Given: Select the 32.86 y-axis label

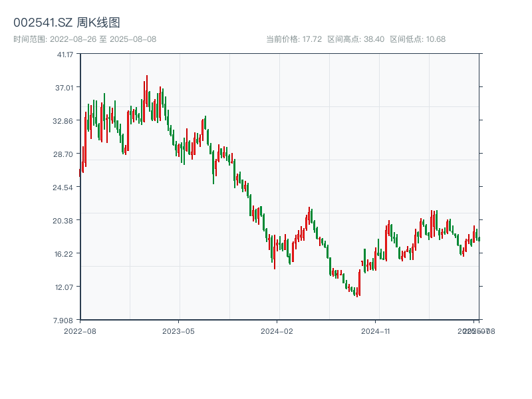Looking at the screenshot, I should 65,120.
